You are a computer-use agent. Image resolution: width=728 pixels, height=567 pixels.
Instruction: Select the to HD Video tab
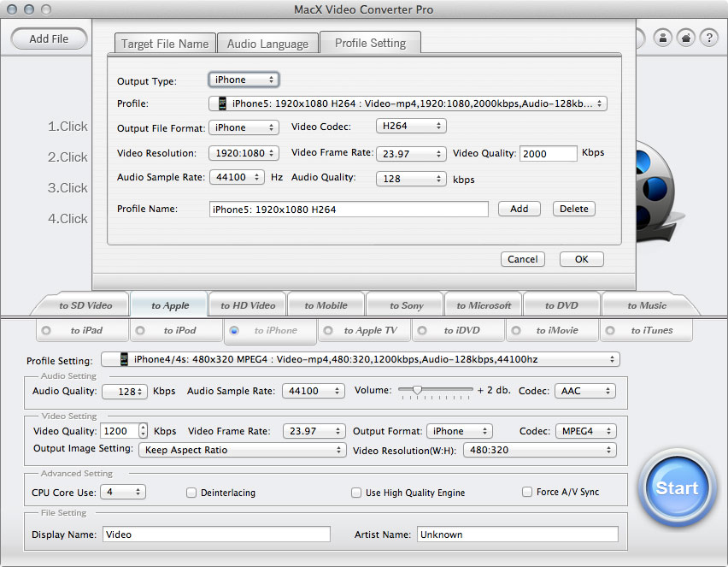pos(248,305)
